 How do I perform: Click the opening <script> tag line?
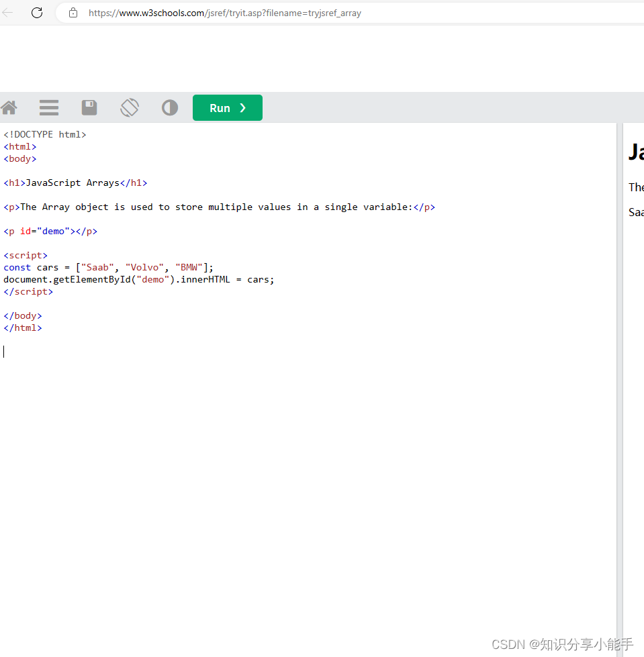[x=26, y=256]
